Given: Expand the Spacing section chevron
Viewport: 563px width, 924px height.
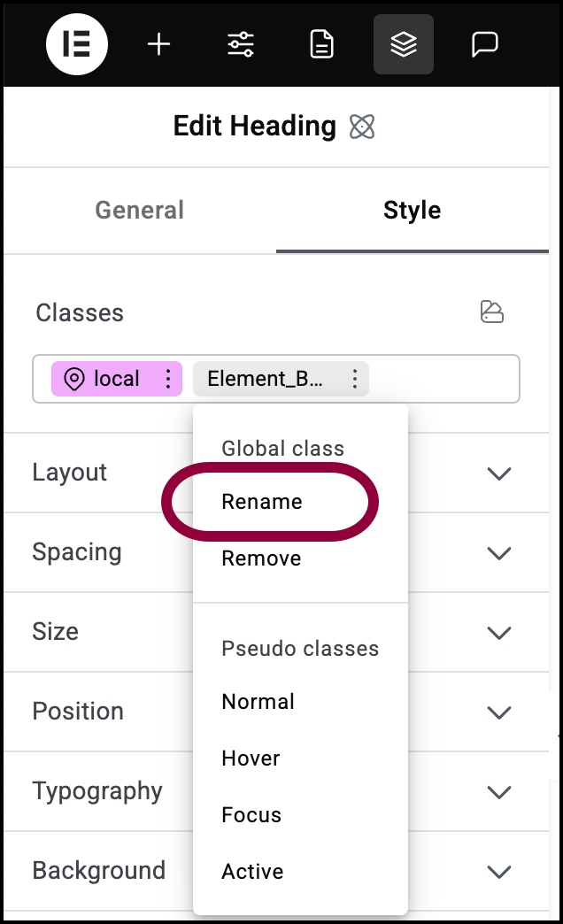Looking at the screenshot, I should (x=498, y=553).
